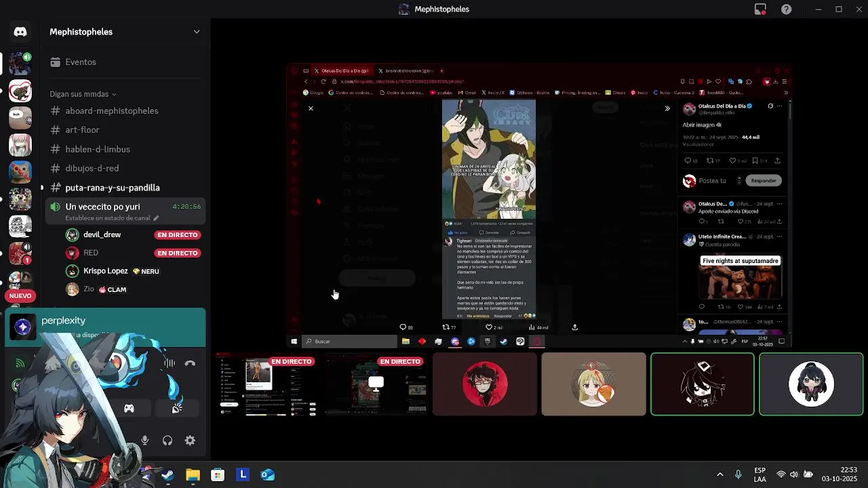Select first EN DIRECTO stream thumbnail
Viewport: 868px width, 488px height.
click(268, 384)
